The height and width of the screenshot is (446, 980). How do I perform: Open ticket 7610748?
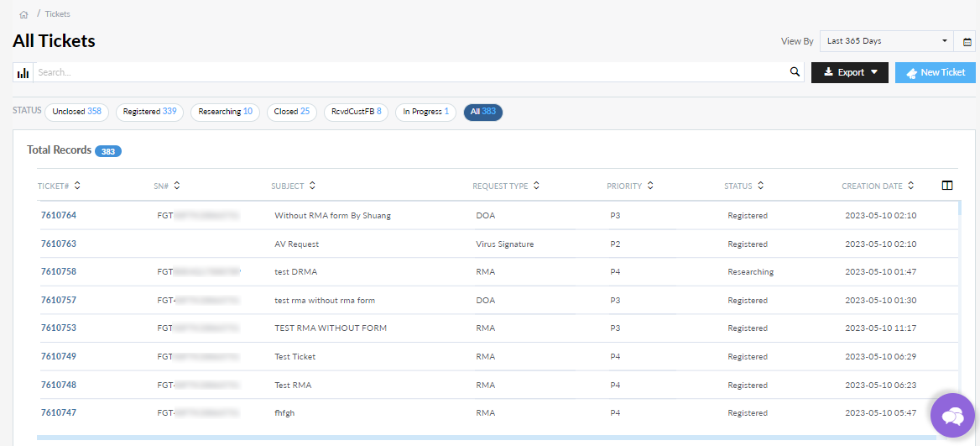point(58,385)
